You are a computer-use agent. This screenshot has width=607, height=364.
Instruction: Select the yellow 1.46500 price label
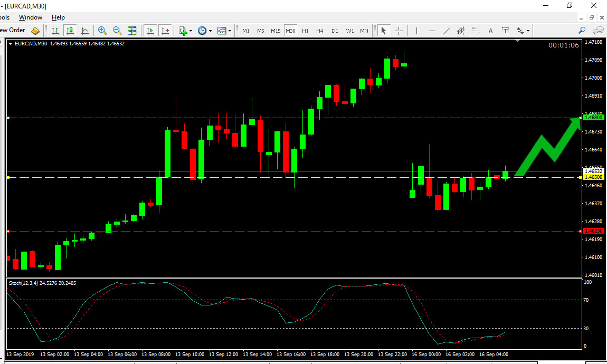pos(593,177)
